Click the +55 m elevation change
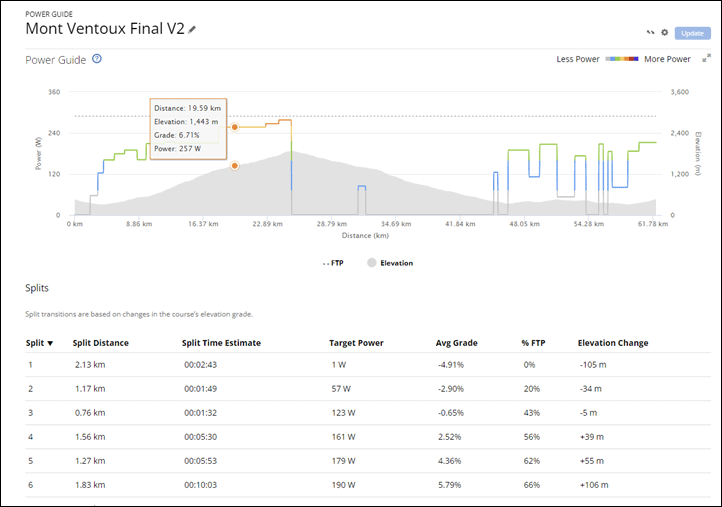This screenshot has height=507, width=722. tap(592, 460)
